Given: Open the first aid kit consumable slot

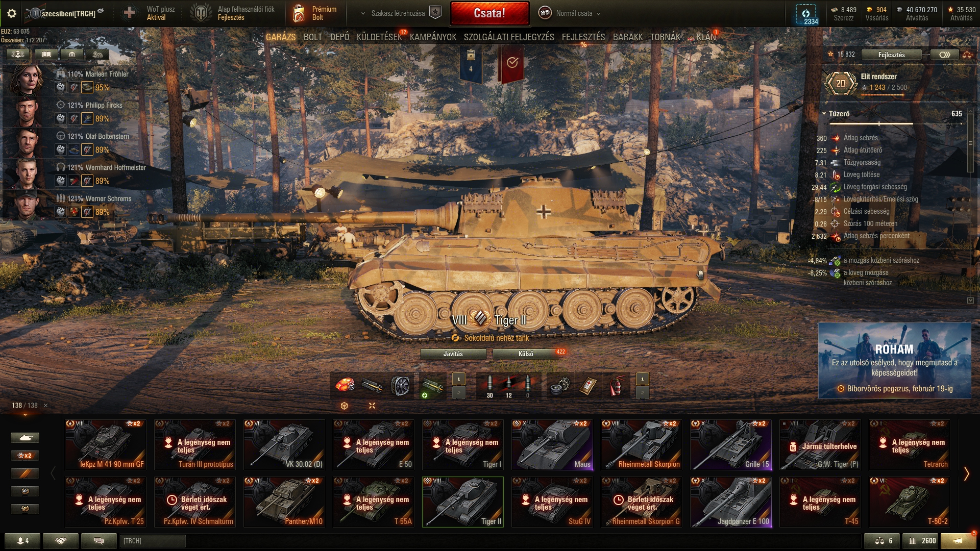Looking at the screenshot, I should pos(589,386).
